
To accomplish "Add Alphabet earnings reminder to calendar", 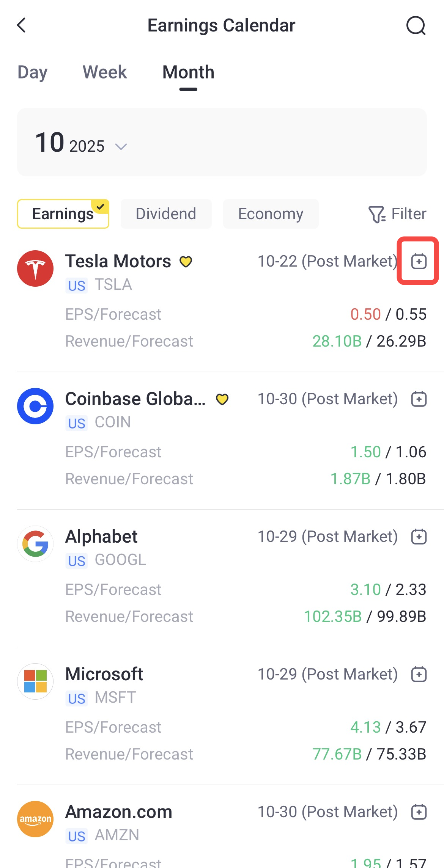I will [x=419, y=537].
